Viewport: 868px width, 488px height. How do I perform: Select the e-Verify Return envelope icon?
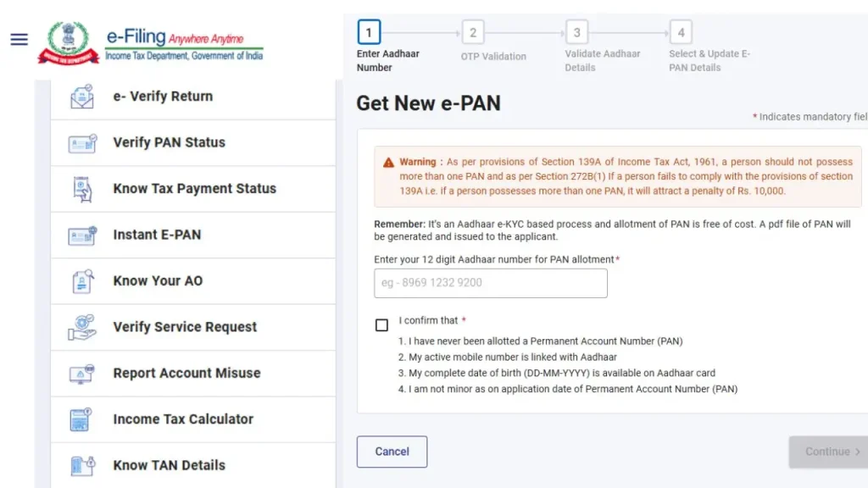[81, 96]
